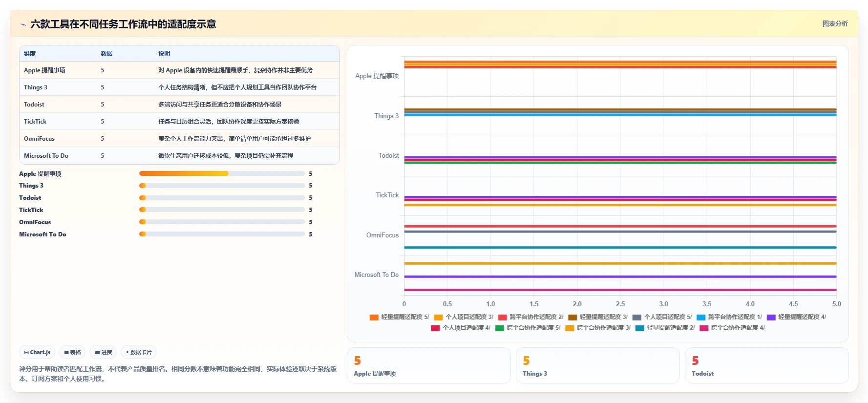Toggle legend item 轻量提醒适配度 3/

point(598,317)
